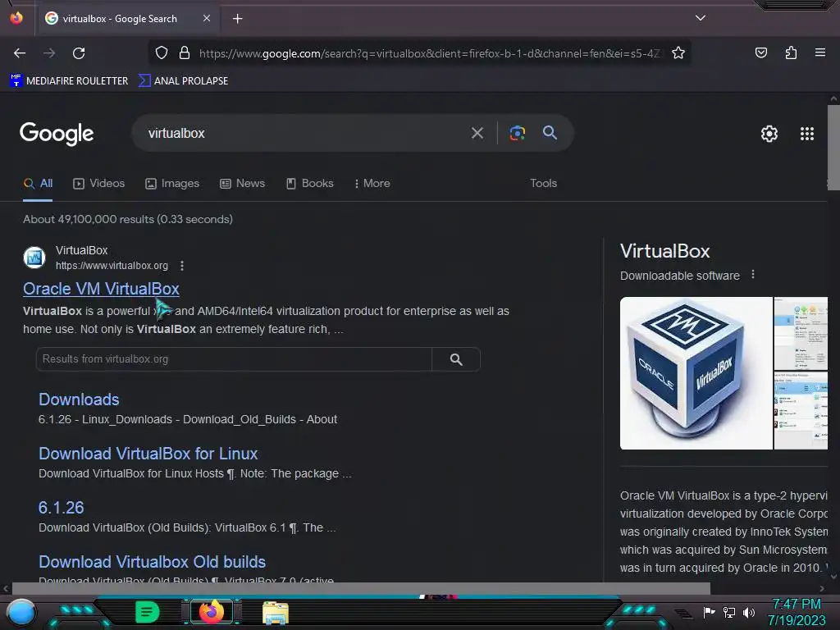Click the horizontal scrollbar at page bottom
Viewport: 840px width, 630px height.
(x=361, y=588)
